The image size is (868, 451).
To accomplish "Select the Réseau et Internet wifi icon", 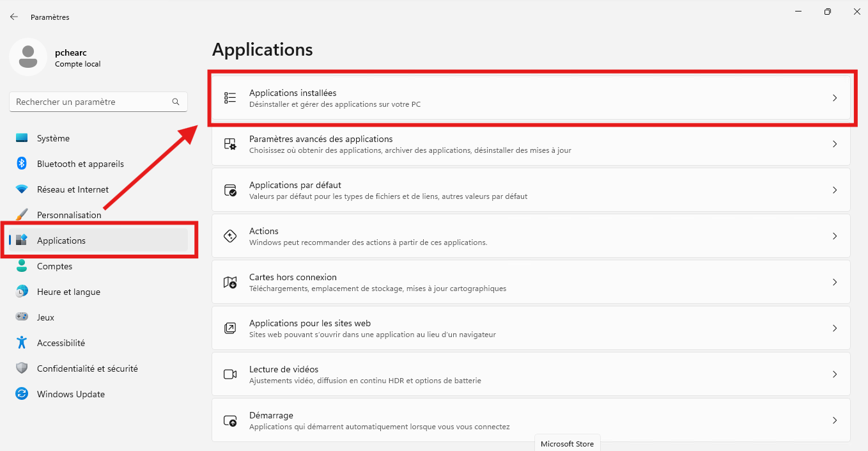I will click(x=22, y=189).
